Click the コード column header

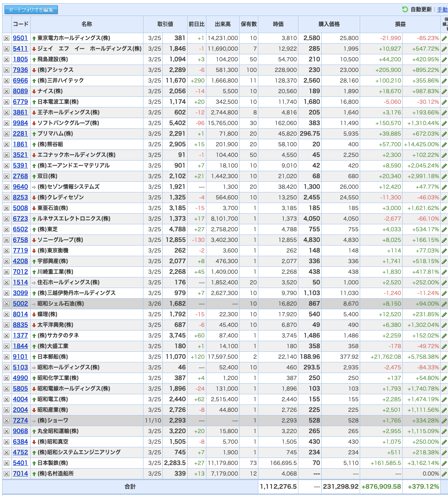point(21,24)
